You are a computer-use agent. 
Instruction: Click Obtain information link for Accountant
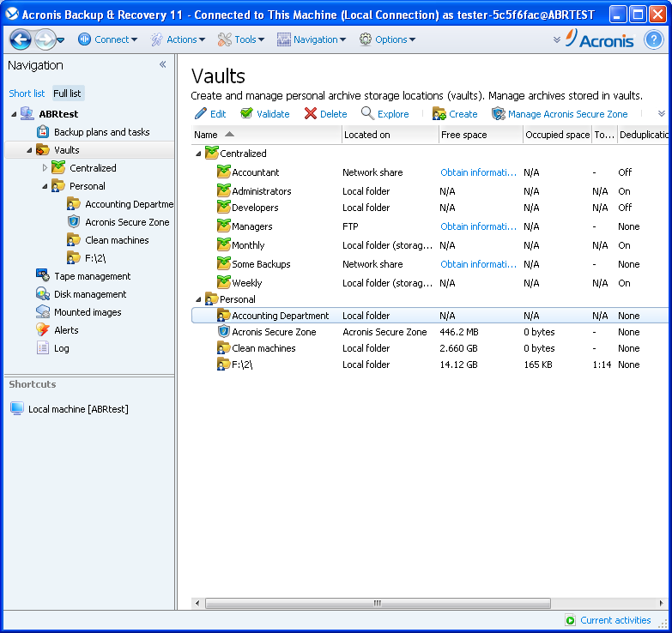[x=478, y=172]
